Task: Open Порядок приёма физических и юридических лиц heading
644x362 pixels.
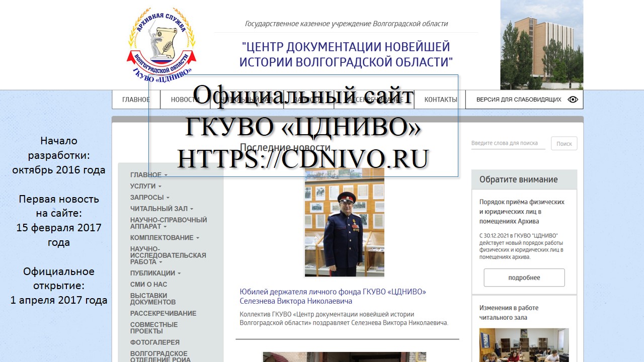Action: [x=522, y=211]
